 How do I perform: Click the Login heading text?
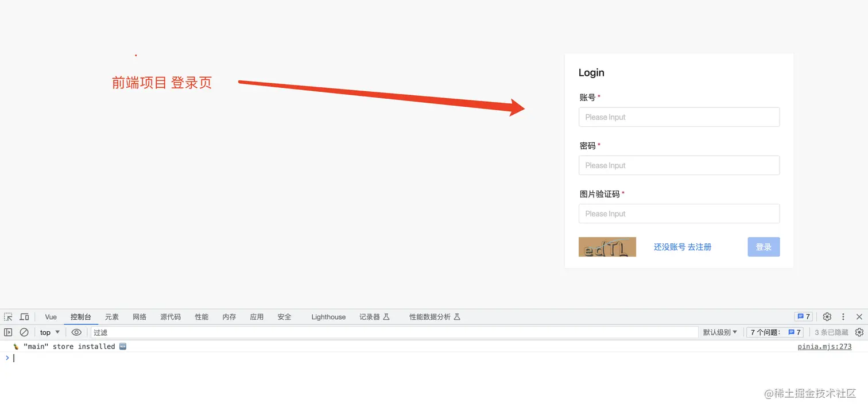[591, 72]
